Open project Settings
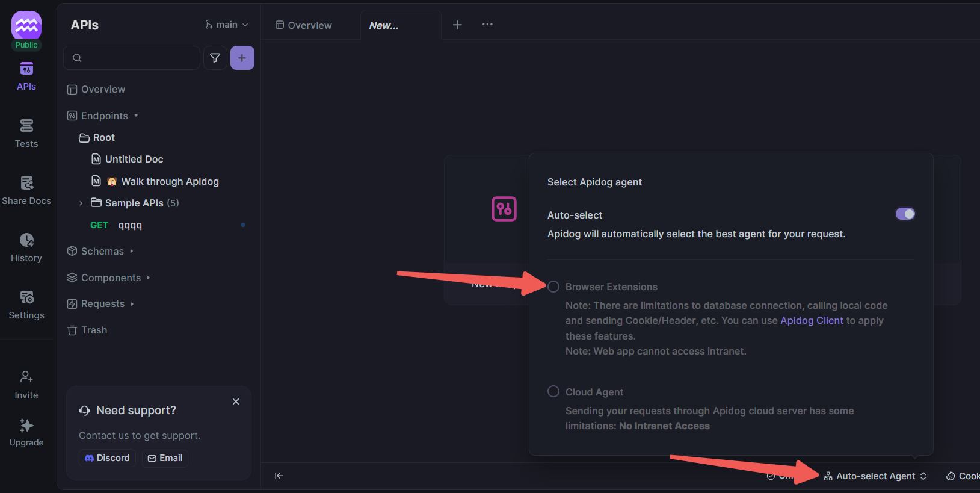This screenshot has width=980, height=493. coord(26,305)
